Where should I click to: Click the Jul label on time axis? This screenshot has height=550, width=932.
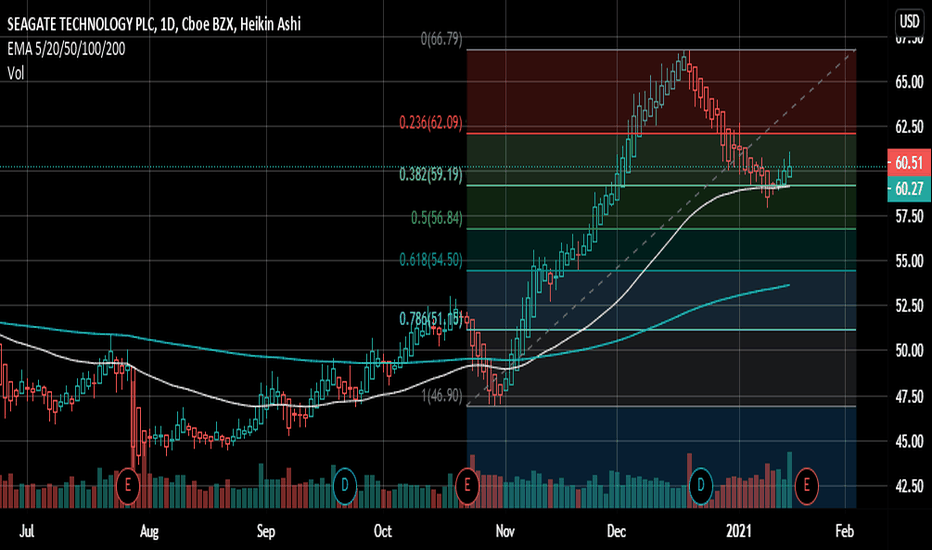click(26, 531)
